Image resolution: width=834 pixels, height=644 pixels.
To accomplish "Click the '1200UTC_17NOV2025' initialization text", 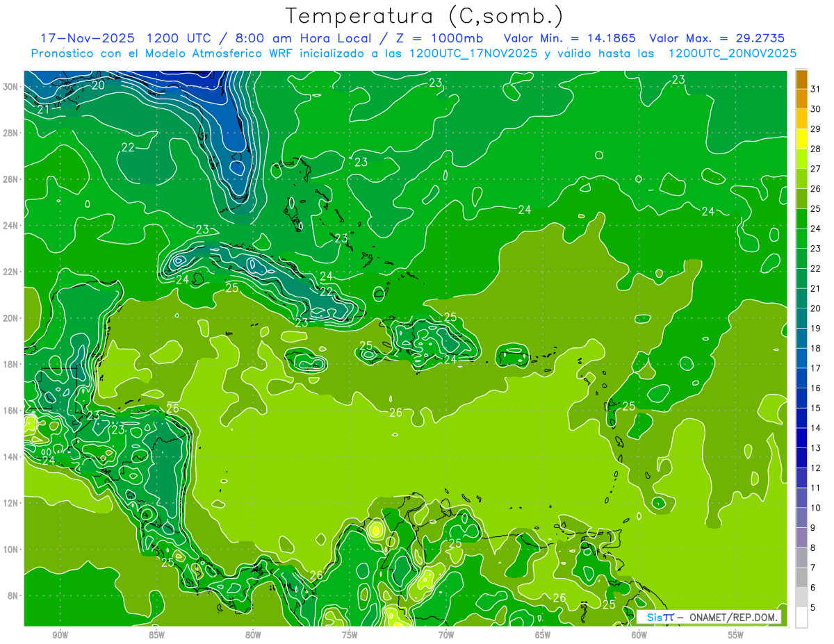I will pyautogui.click(x=473, y=53).
